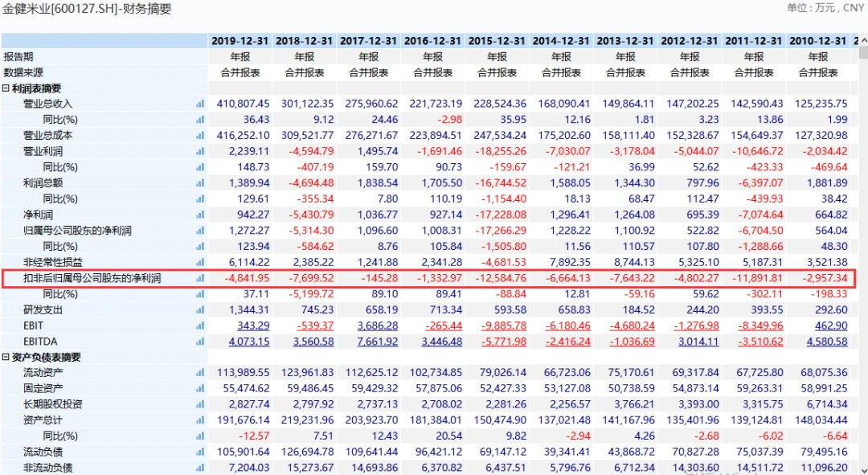This screenshot has height=475, width=868.
Task: Click 2019 研发支出 value 1,344.31
Action: 249,310
